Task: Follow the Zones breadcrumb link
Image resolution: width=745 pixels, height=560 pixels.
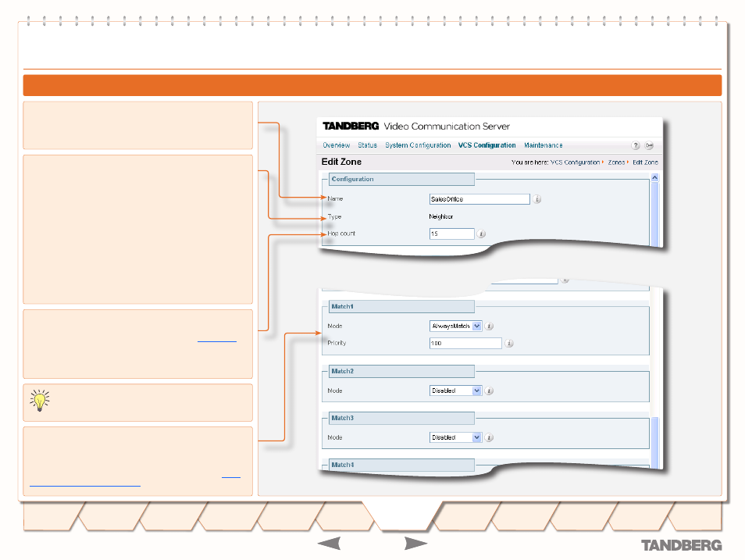Action: [616, 162]
